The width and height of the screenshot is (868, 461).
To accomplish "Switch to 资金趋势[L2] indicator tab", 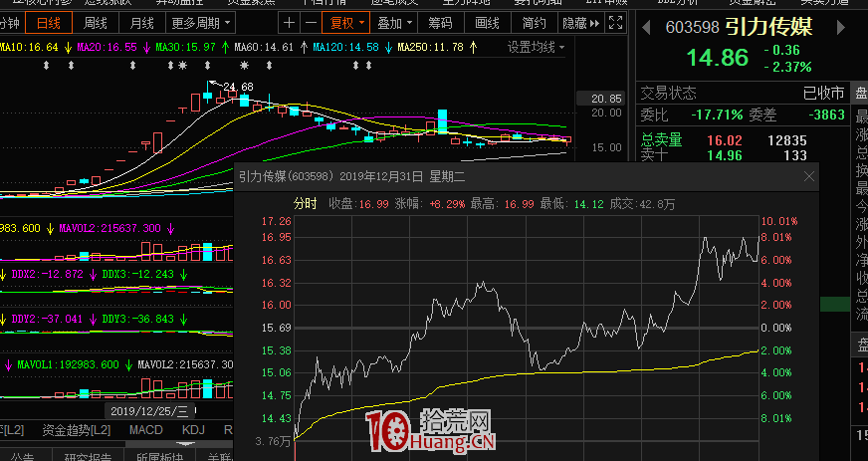I will tap(77, 429).
